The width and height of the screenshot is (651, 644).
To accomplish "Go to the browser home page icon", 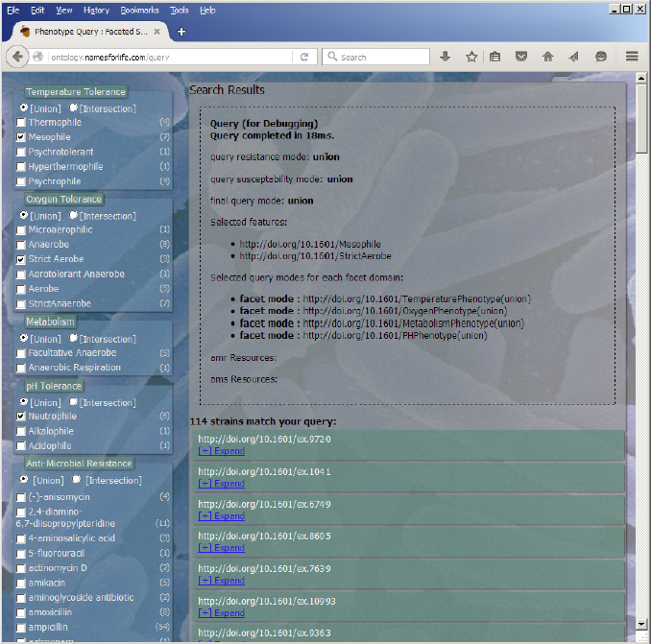I will [x=547, y=57].
